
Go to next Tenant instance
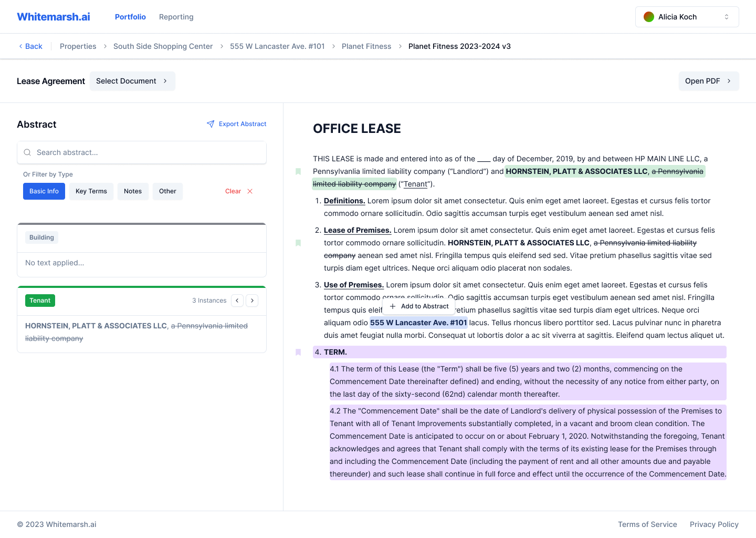pos(253,301)
